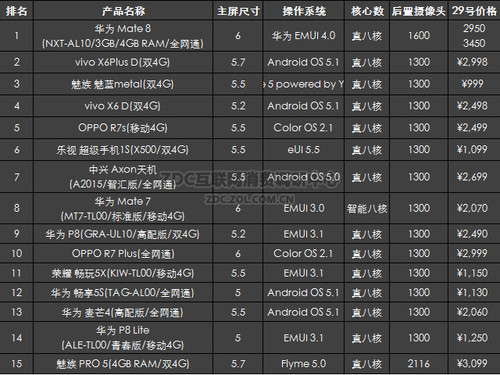The height and width of the screenshot is (375, 500).
Task: Select the 魅族 魅蓝metal(双4G) cell
Action: pyautogui.click(x=123, y=84)
